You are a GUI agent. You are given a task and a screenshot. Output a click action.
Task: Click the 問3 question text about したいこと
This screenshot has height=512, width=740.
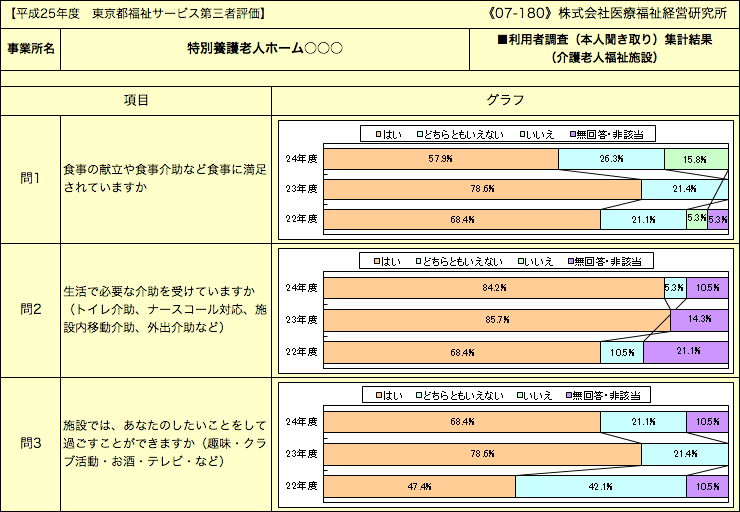pos(165,443)
